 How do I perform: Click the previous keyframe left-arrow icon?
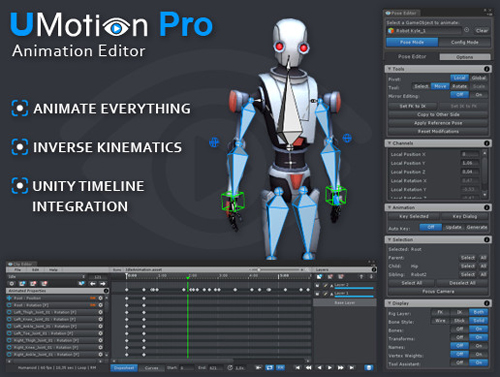click(93, 284)
